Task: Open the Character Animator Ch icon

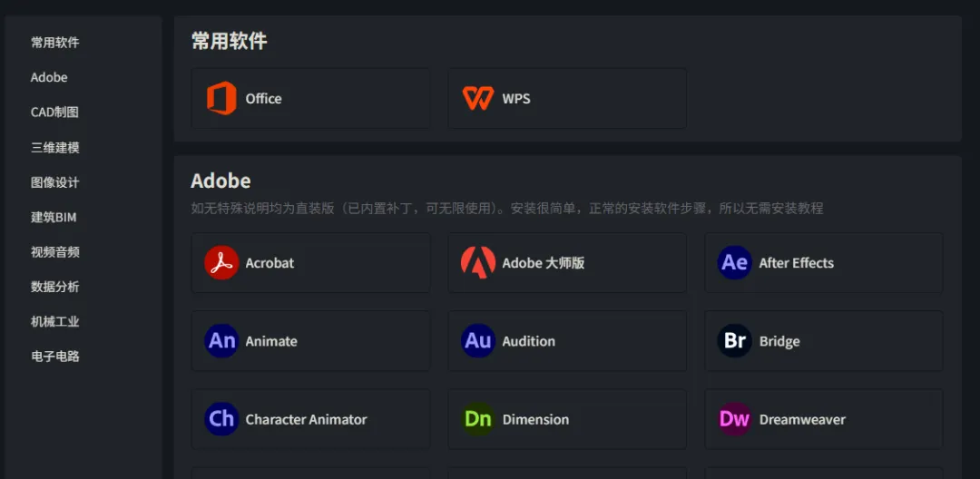Action: (221, 419)
